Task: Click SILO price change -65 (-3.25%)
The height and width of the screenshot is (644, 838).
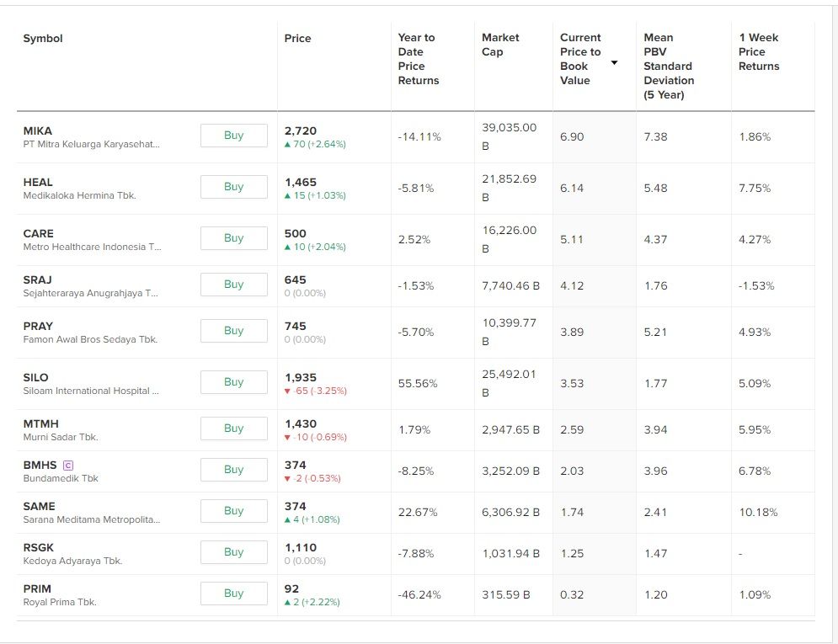Action: tap(315, 391)
